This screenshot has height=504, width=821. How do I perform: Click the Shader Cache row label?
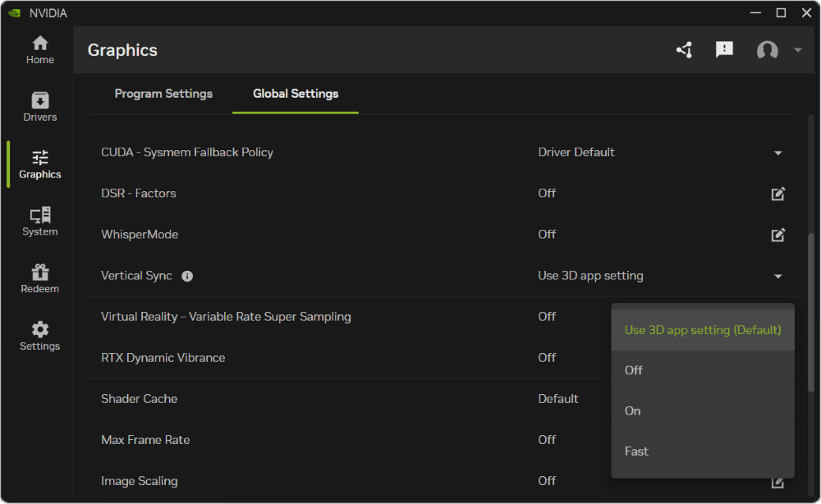pyautogui.click(x=139, y=399)
